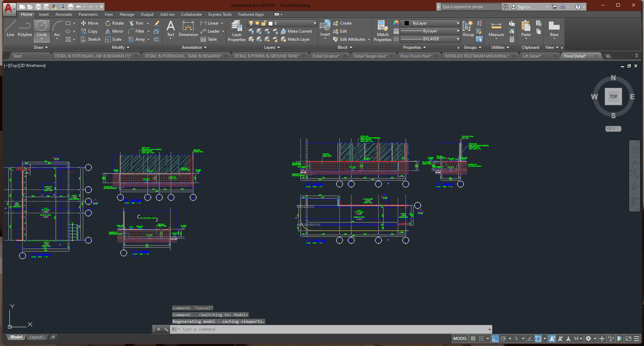Expand the Draw panel options
Screen dimensions: 644x346
(41, 47)
